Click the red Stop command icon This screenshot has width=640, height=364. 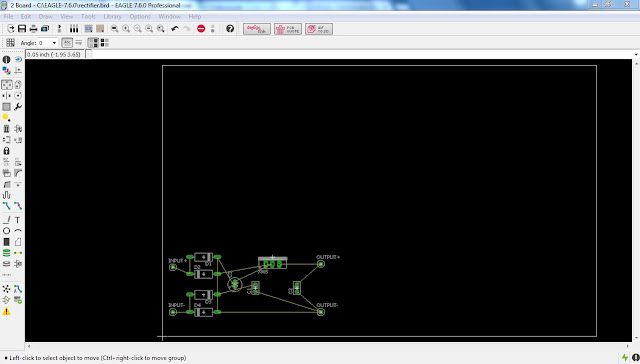(x=201, y=29)
